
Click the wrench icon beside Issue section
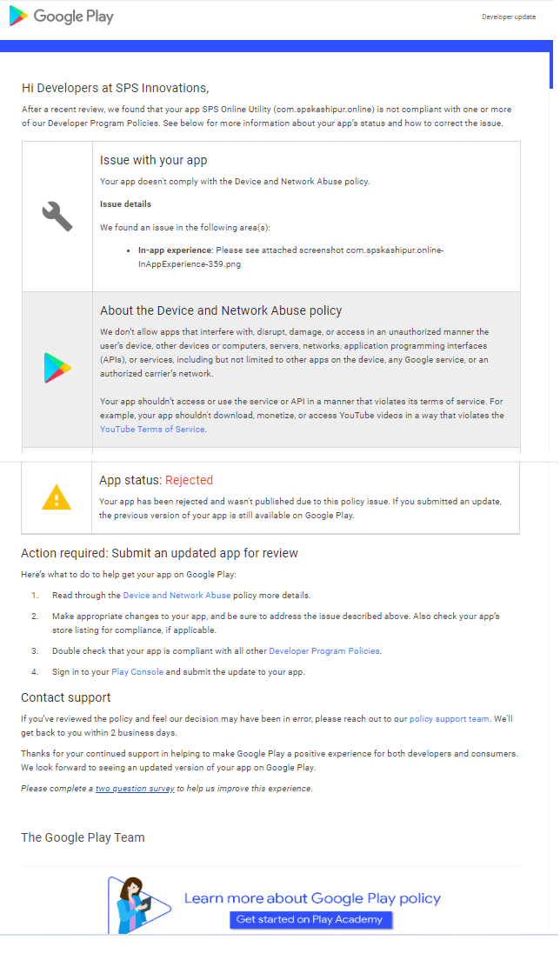coord(57,217)
